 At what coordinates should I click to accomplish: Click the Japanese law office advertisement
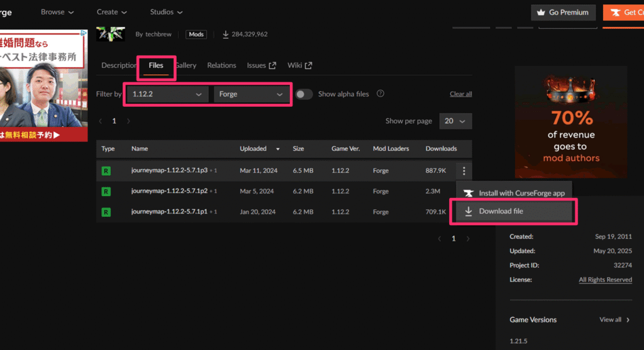[x=43, y=85]
